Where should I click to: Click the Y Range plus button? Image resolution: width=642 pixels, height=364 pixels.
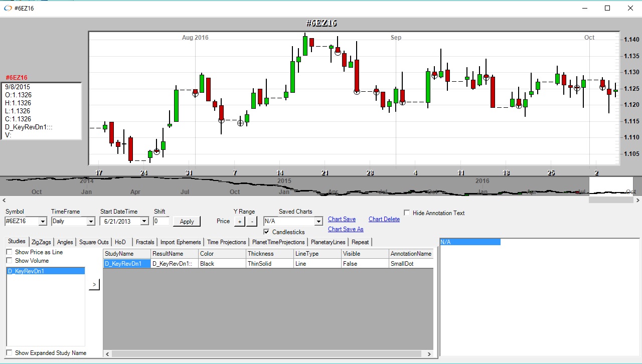coord(240,221)
